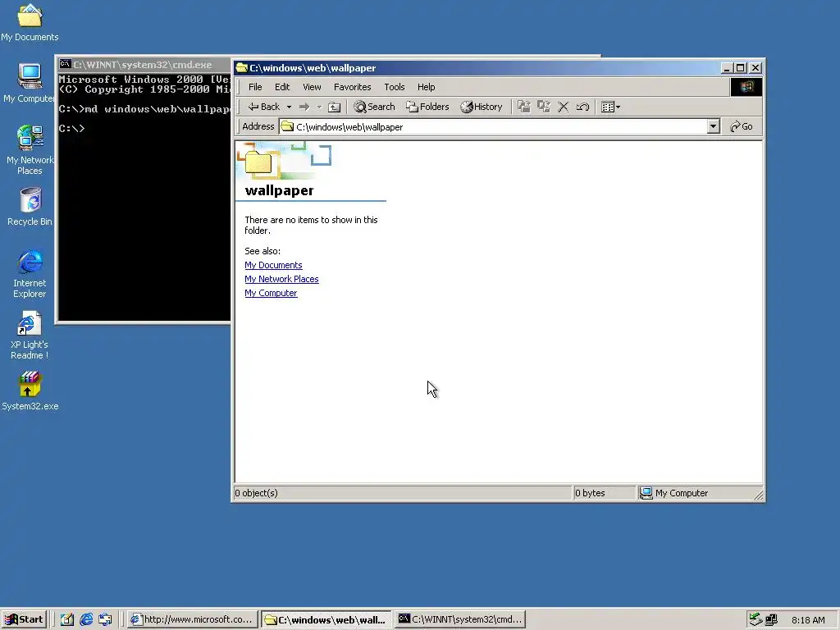Screen dimensions: 840x630
Task: Close the wallpaper Explorer window
Action: click(x=756, y=68)
